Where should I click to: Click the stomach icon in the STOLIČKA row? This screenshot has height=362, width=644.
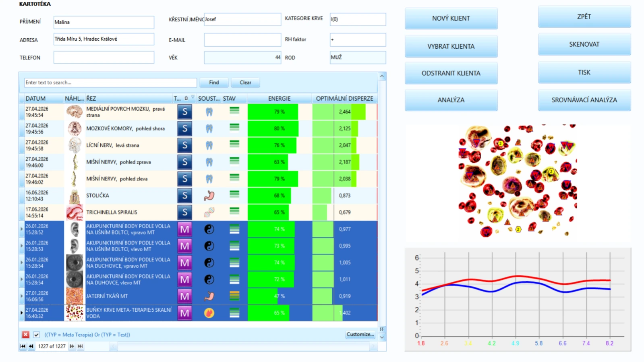(x=209, y=196)
